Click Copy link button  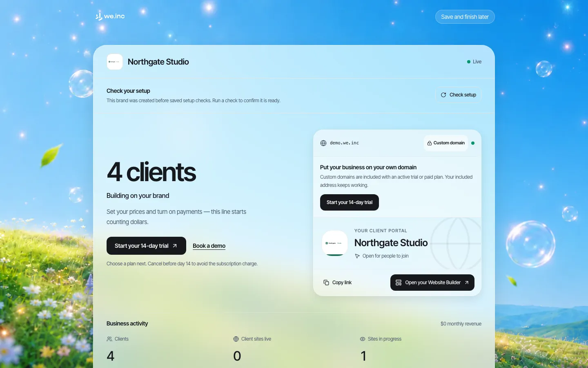point(337,283)
